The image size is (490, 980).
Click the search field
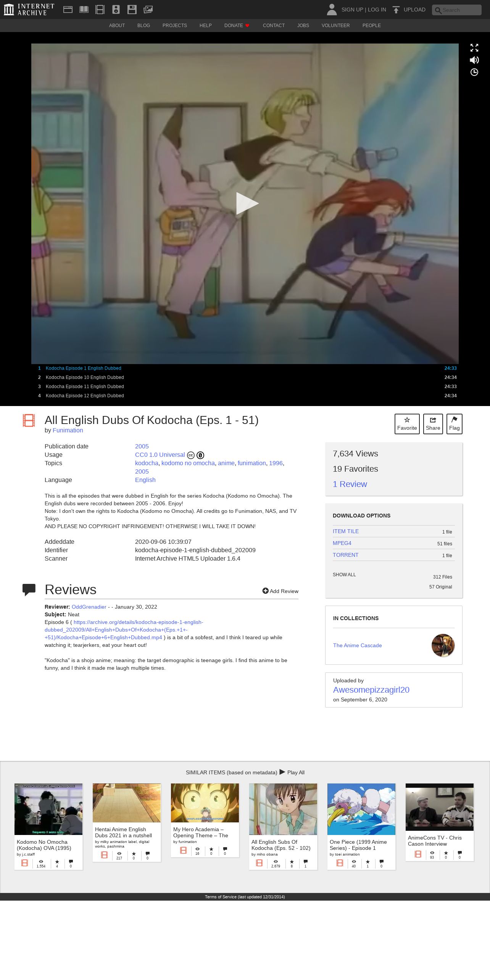tap(457, 10)
